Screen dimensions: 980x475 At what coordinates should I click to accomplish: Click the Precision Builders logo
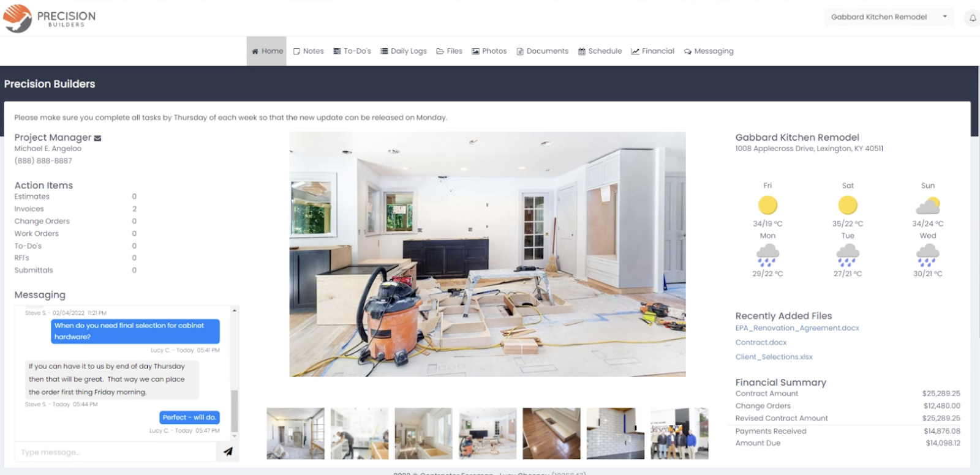(49, 18)
